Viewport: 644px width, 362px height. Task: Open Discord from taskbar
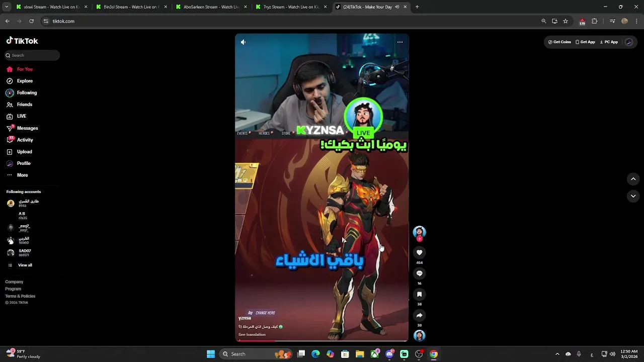(x=389, y=354)
